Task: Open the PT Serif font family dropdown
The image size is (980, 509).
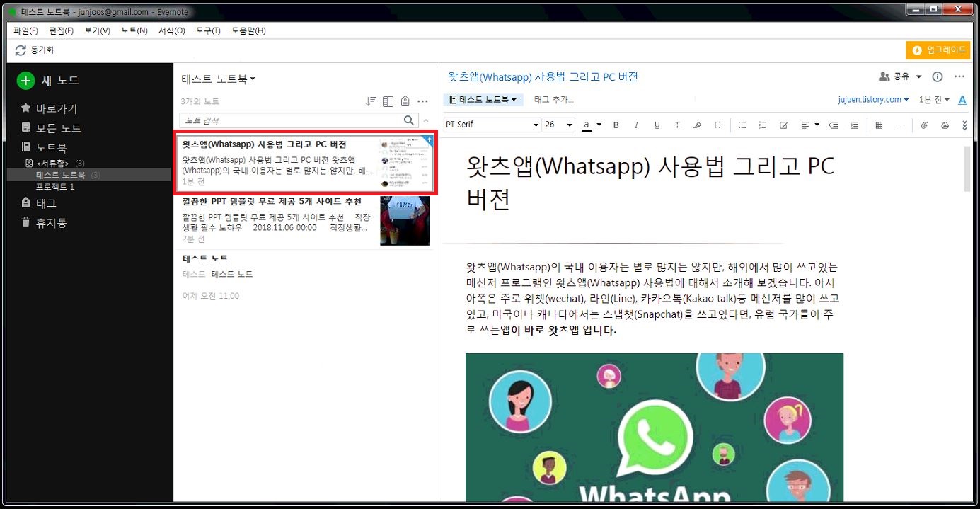Action: (x=492, y=125)
